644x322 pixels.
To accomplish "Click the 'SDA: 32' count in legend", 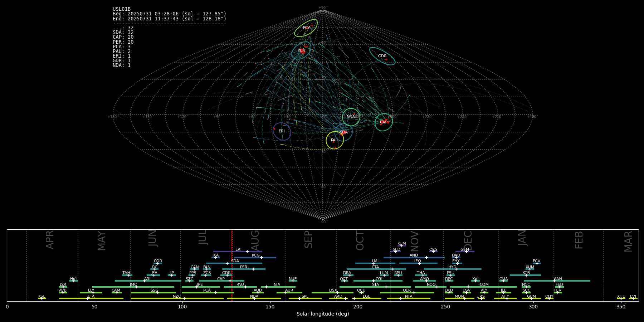I will (x=123, y=33).
